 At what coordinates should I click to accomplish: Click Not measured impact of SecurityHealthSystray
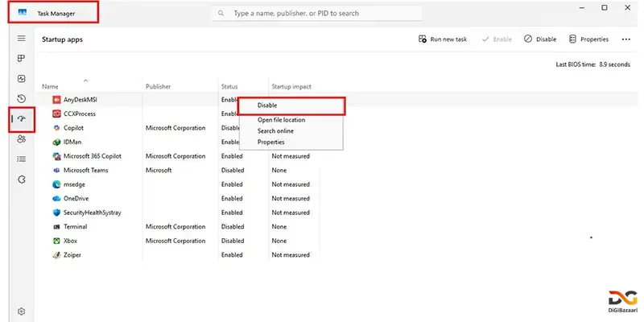(291, 213)
